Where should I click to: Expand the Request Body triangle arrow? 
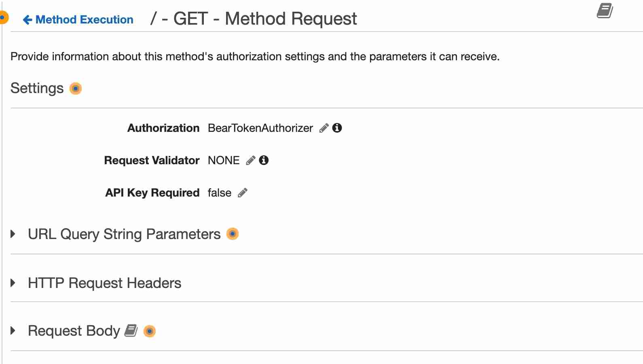tap(13, 330)
